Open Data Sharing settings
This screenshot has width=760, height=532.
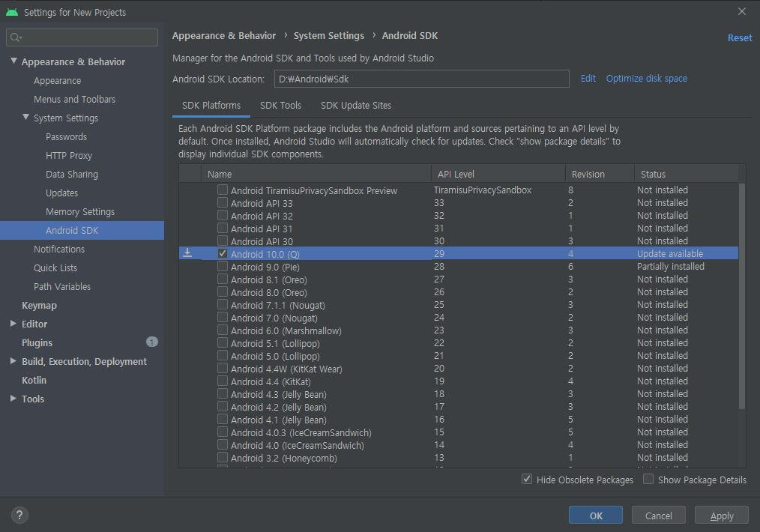[72, 174]
